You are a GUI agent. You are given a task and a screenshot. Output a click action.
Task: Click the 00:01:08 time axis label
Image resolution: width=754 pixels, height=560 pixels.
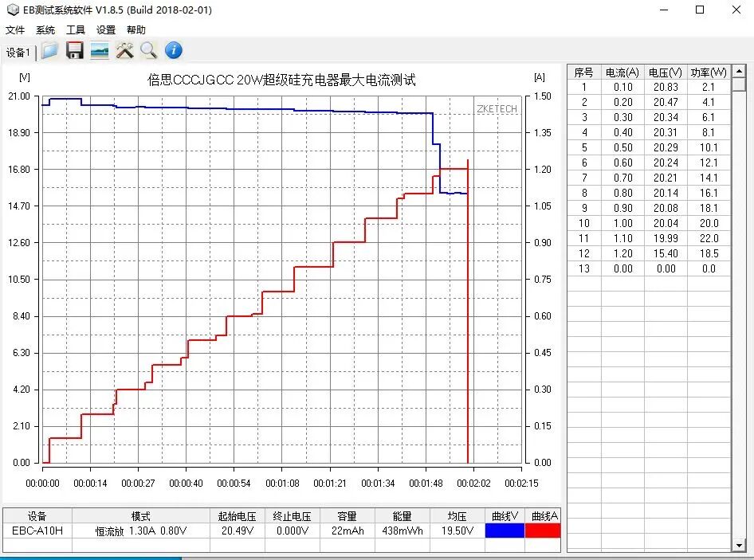[282, 483]
